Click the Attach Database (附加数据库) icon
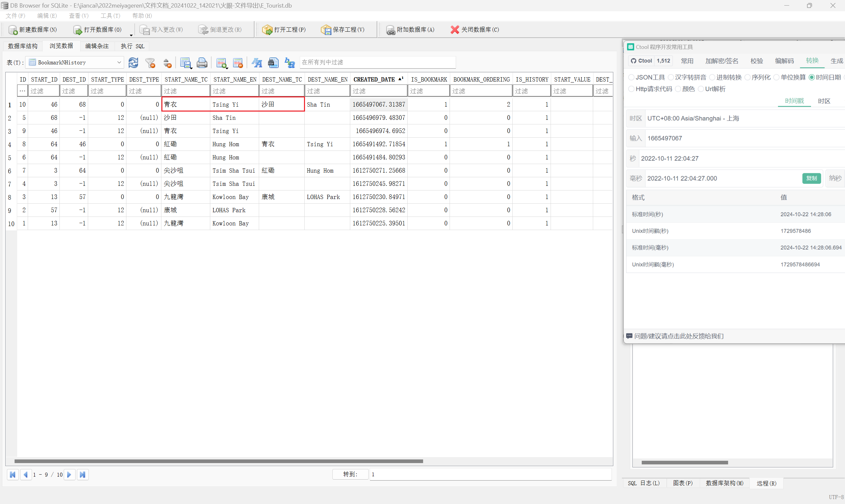Viewport: 845px width, 504px height. point(391,30)
